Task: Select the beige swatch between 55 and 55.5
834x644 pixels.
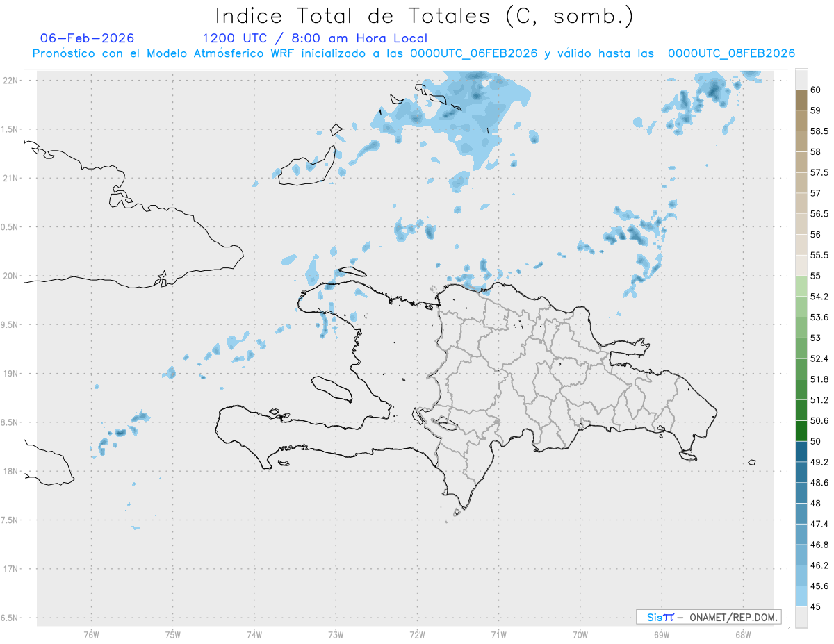Action: coord(801,265)
